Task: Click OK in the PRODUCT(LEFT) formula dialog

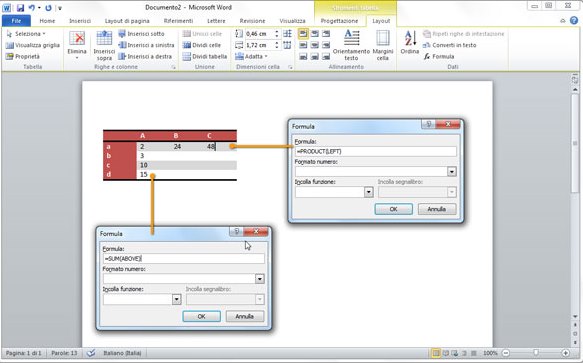Action: (x=393, y=209)
